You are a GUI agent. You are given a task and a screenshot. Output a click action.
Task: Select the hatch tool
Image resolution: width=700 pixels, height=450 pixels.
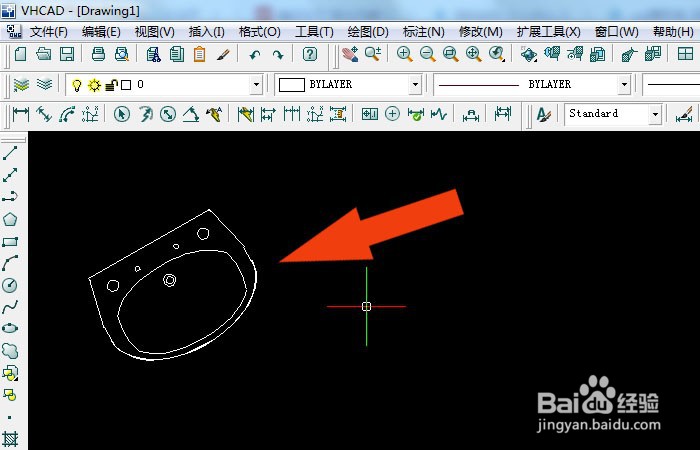[10, 439]
